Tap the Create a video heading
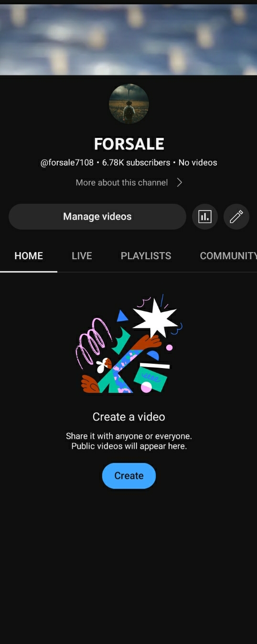The height and width of the screenshot is (644, 257). coord(129,417)
